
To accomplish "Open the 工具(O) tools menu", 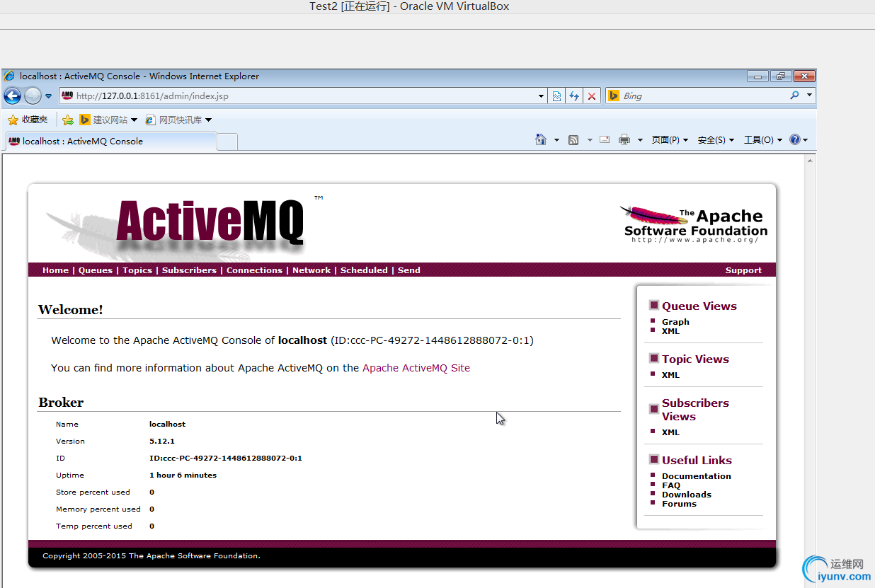I will (763, 140).
